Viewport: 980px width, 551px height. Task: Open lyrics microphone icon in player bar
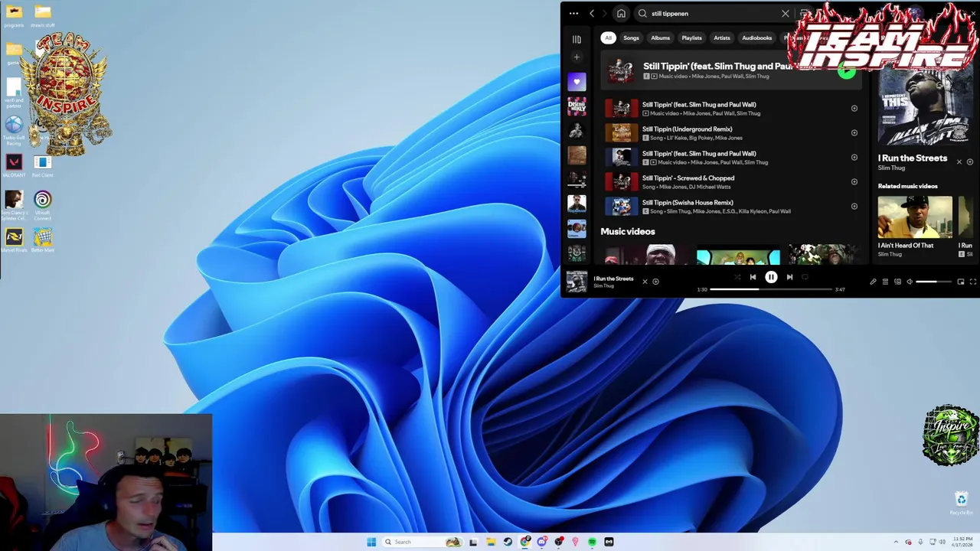(x=873, y=282)
